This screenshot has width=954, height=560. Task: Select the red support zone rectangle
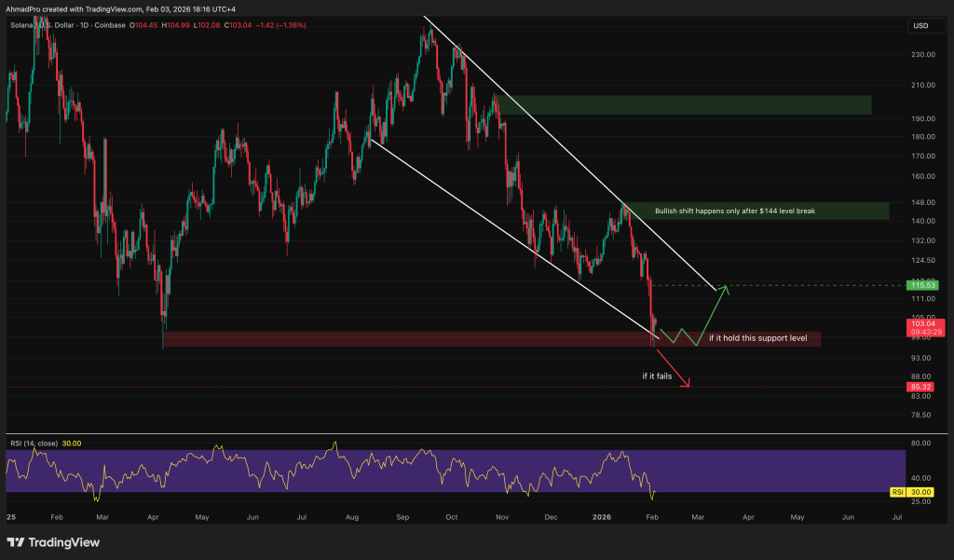pos(373,339)
